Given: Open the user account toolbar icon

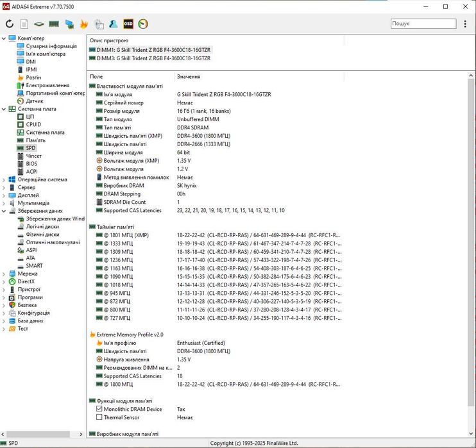Looking at the screenshot, I should pos(114,24).
